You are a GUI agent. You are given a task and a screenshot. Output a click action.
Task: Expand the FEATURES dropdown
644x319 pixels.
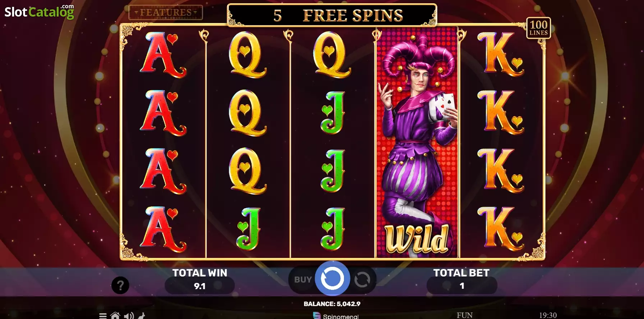click(166, 13)
